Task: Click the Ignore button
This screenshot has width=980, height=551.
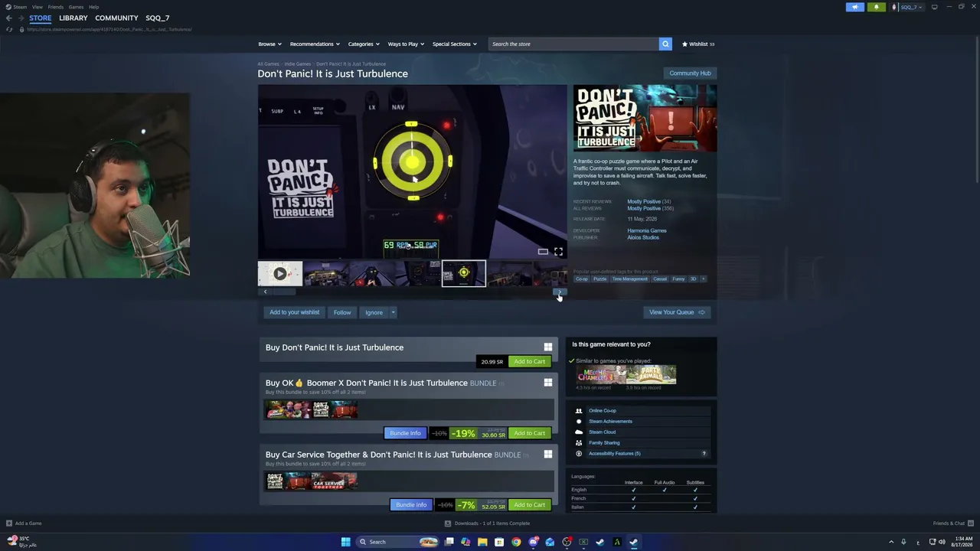Action: [374, 312]
